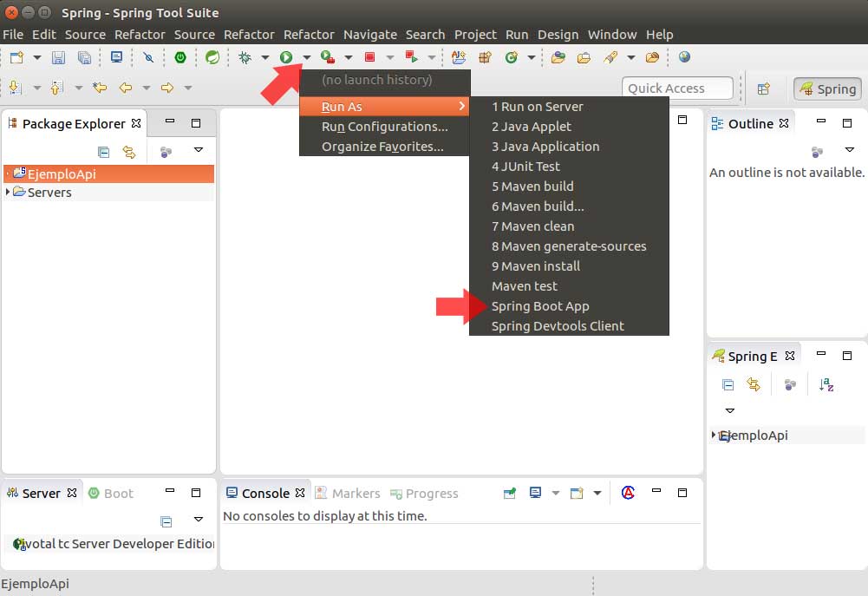The image size is (868, 596).
Task: Click the Relaunch red-green toolbar icon
Action: 411,57
